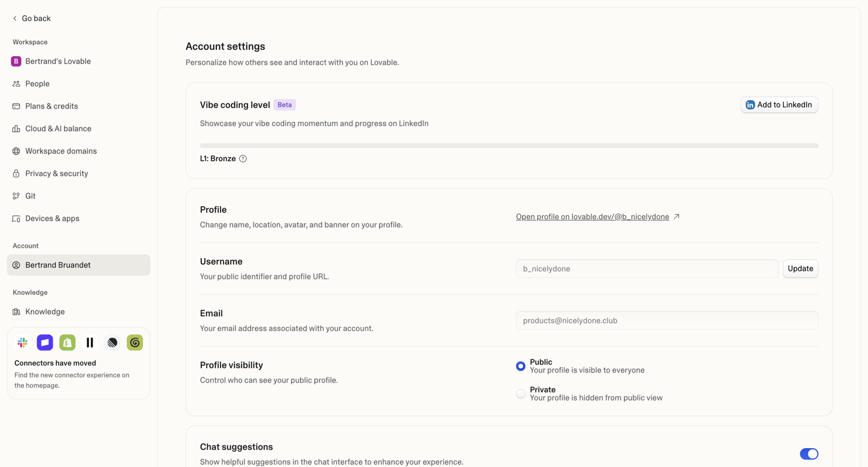Click the Profile visibility heading

231,365
